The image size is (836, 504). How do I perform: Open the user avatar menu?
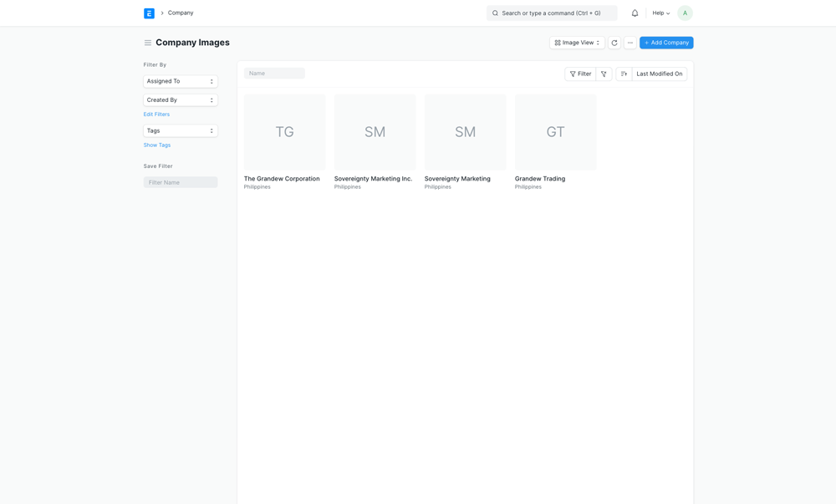(x=685, y=13)
